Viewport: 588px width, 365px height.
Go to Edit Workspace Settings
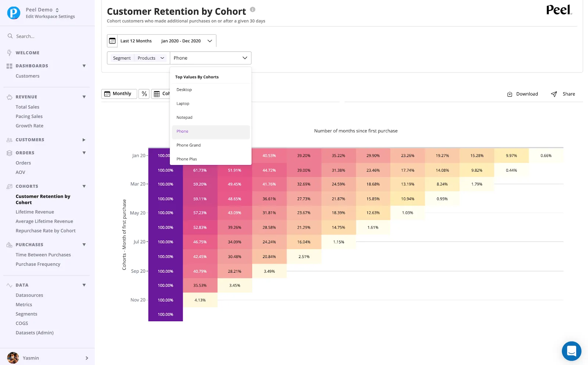[50, 17]
